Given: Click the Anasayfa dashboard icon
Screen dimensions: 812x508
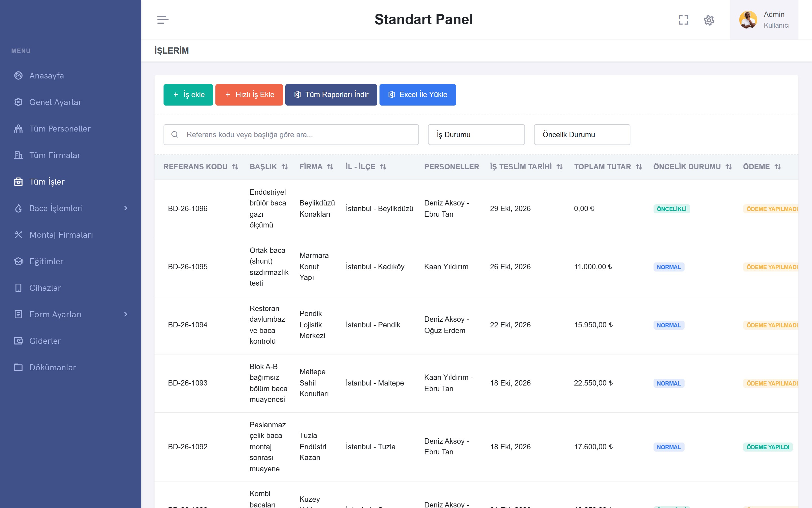Looking at the screenshot, I should point(18,76).
